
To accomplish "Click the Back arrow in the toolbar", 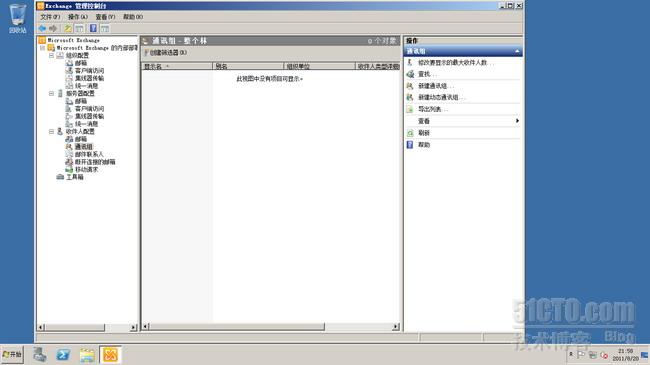I will tap(42, 28).
